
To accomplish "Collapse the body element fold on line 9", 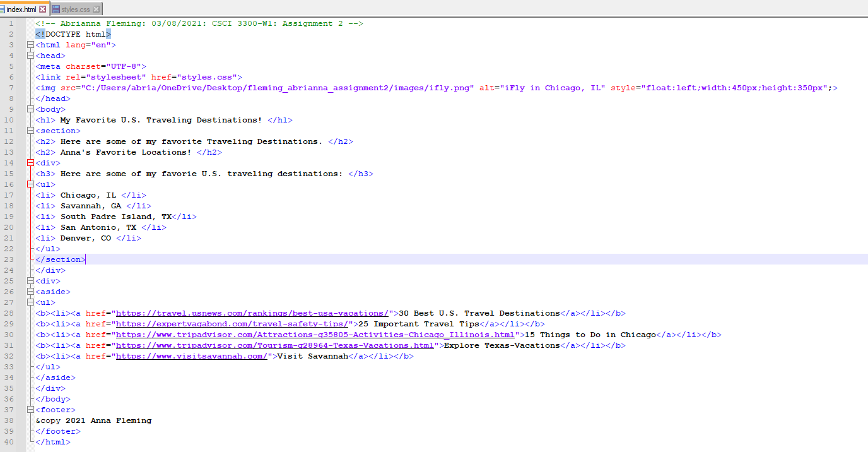I will (30, 109).
